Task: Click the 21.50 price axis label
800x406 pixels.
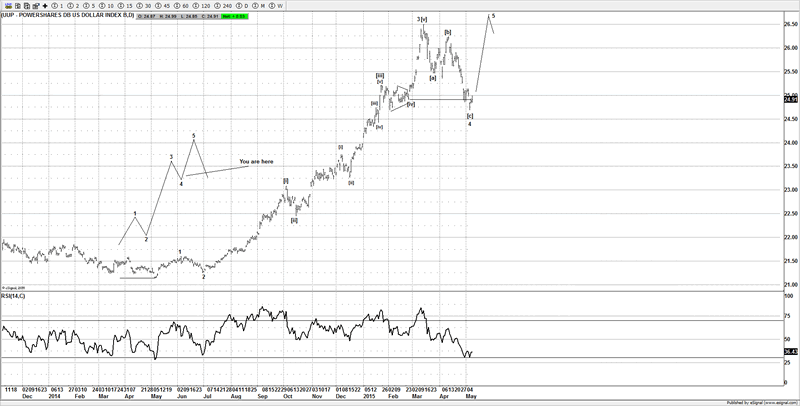Action: (x=791, y=261)
